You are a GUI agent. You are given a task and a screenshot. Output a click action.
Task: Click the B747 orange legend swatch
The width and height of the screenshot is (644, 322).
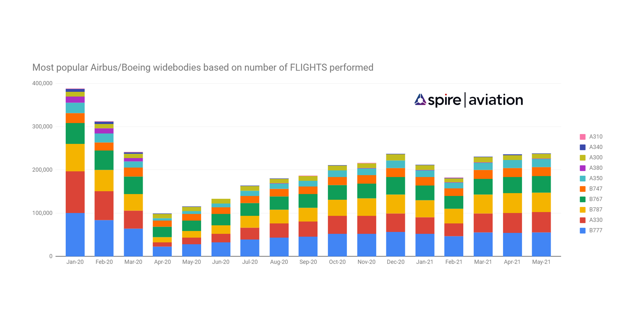pyautogui.click(x=582, y=189)
